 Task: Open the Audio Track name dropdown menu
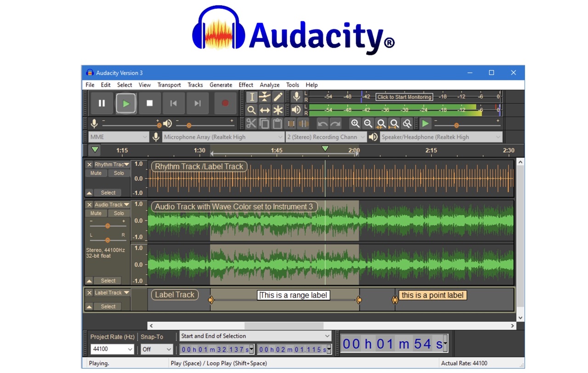112,204
